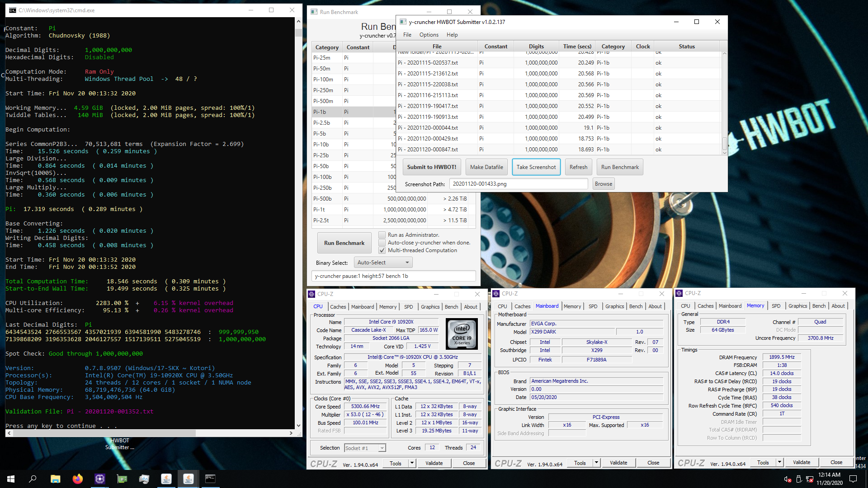This screenshot has width=868, height=488.
Task: Click the Make Datafile button
Action: (486, 167)
